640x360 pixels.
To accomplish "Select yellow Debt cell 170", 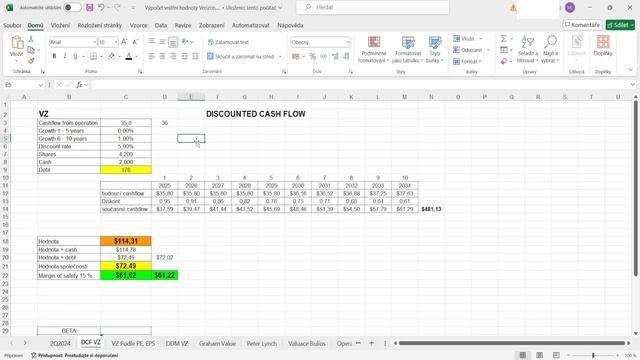I will (x=126, y=170).
